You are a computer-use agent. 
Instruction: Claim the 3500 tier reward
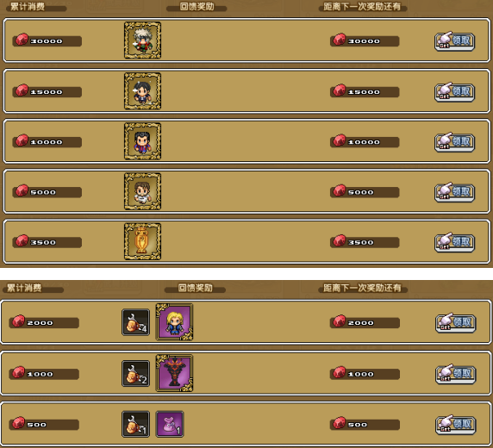tap(454, 242)
